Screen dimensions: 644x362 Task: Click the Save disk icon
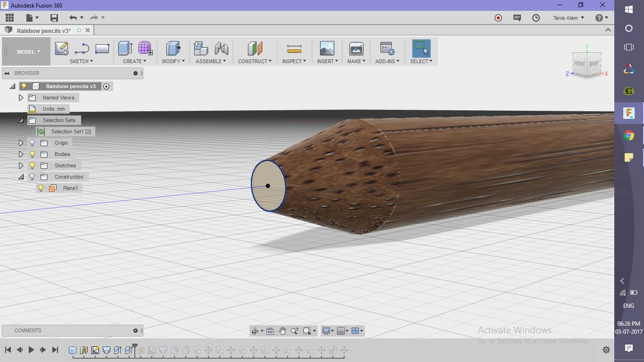click(54, 18)
